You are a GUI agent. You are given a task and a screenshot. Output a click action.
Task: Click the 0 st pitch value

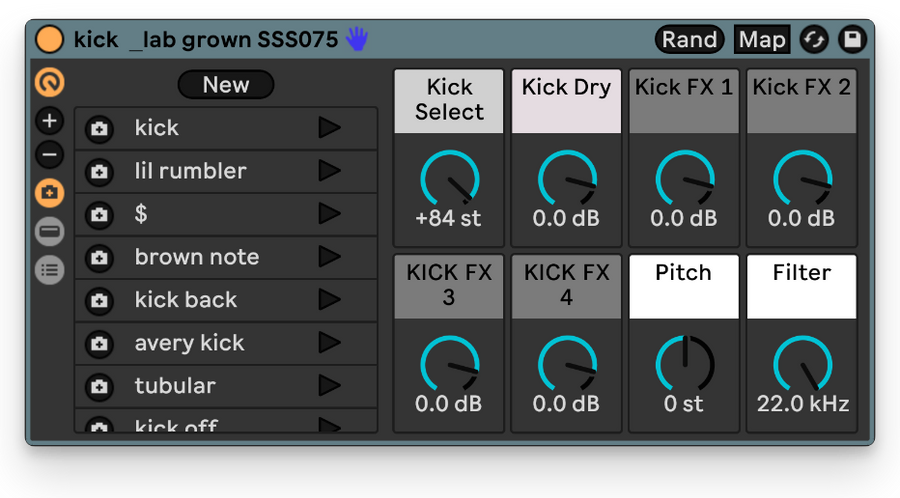tap(684, 404)
